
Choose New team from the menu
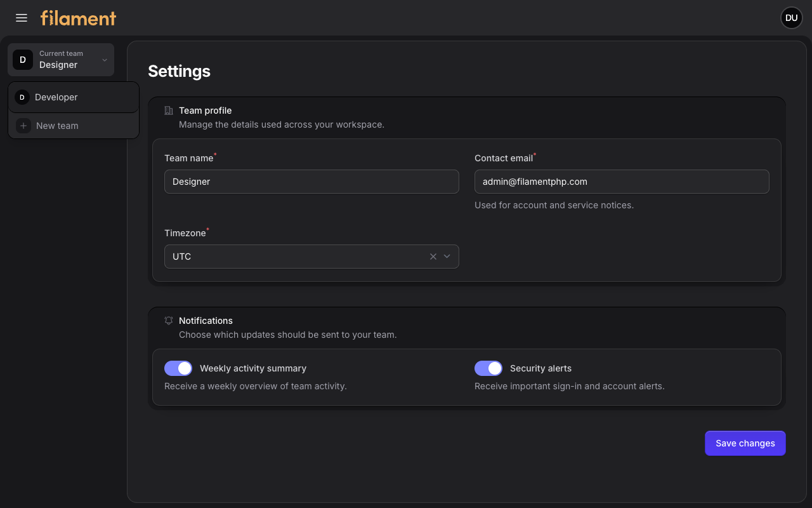tap(74, 126)
